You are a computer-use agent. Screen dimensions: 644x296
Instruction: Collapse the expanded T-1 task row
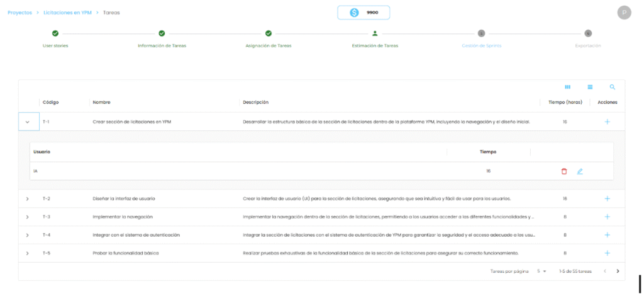point(28,122)
